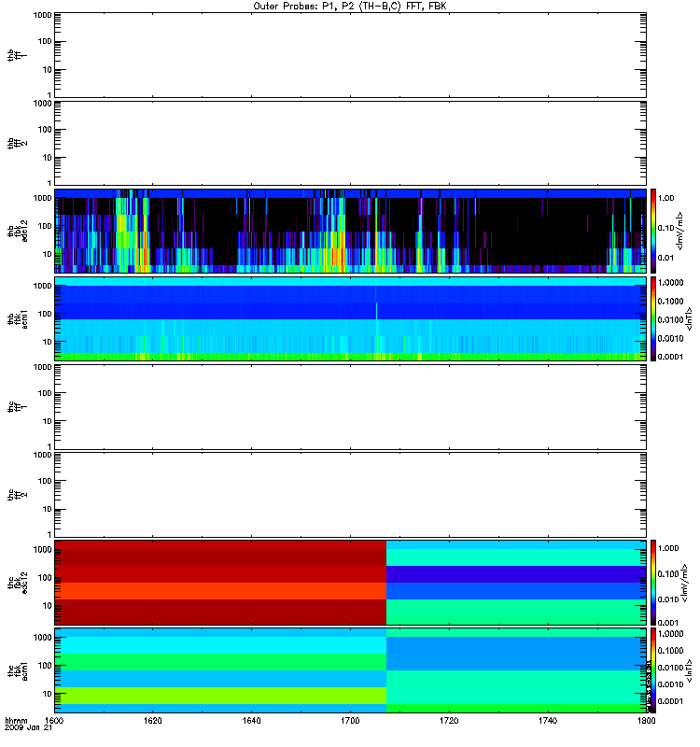This screenshot has height=747, width=700.
Task: Click the '1640' time axis label
Action: (x=251, y=720)
